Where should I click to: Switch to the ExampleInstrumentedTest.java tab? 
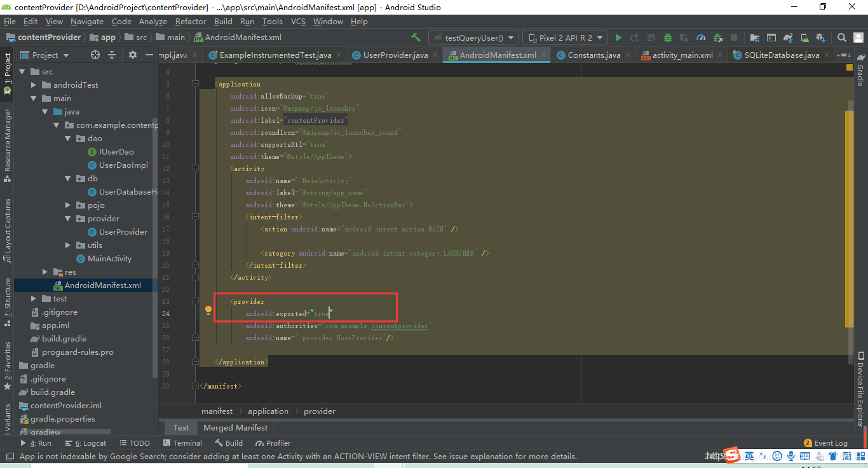275,55
